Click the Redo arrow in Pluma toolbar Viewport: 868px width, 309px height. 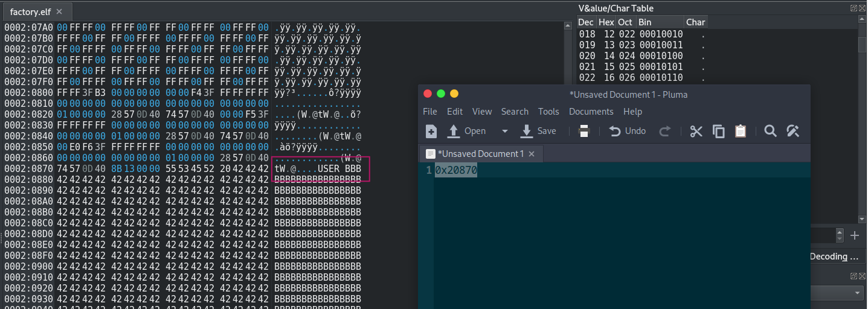664,131
